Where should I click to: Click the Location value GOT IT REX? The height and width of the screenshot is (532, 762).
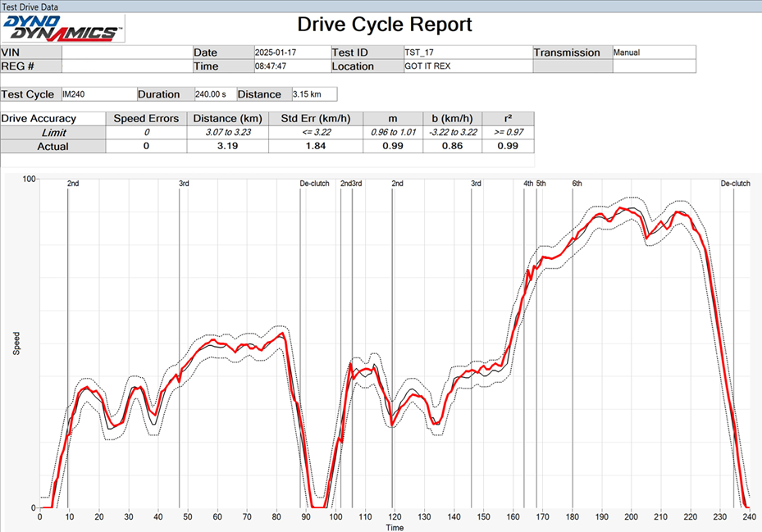click(466, 66)
